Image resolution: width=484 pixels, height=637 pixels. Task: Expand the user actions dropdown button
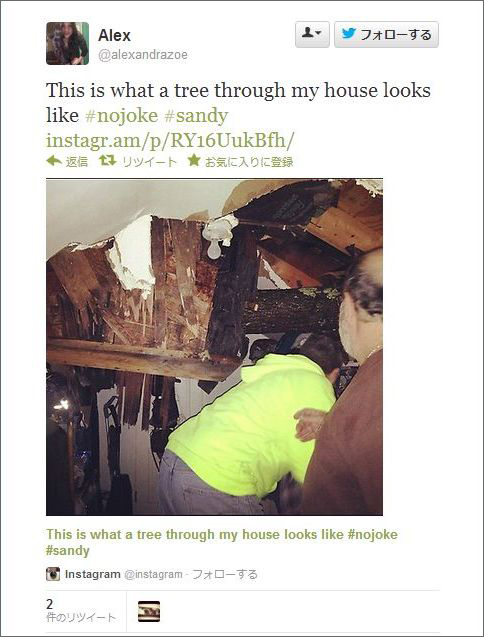[x=312, y=34]
